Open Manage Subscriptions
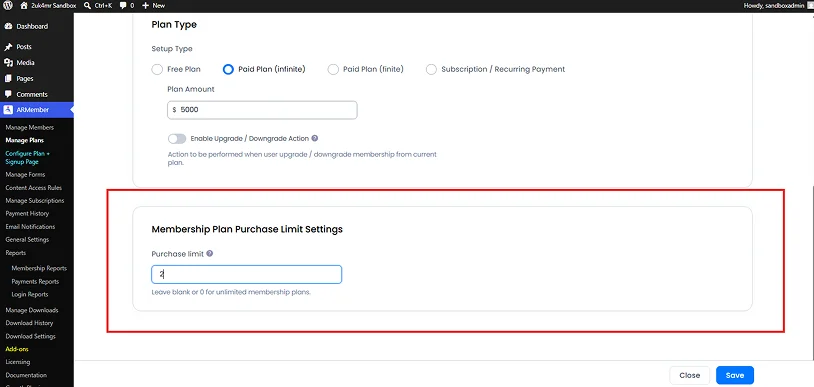814x387 pixels. 35,201
